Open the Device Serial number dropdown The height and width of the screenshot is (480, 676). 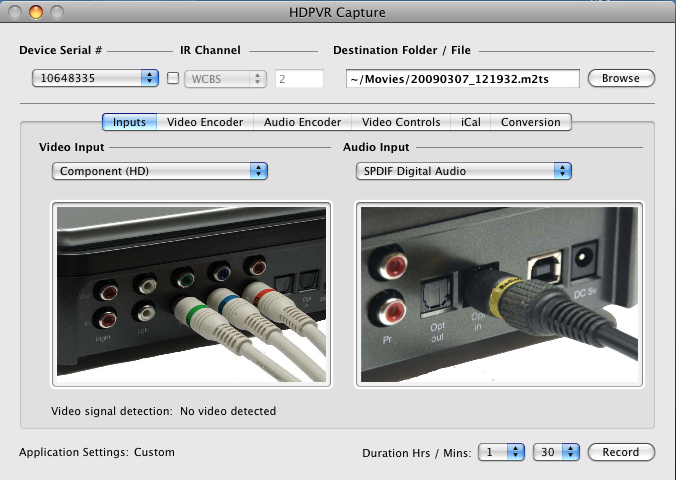95,78
